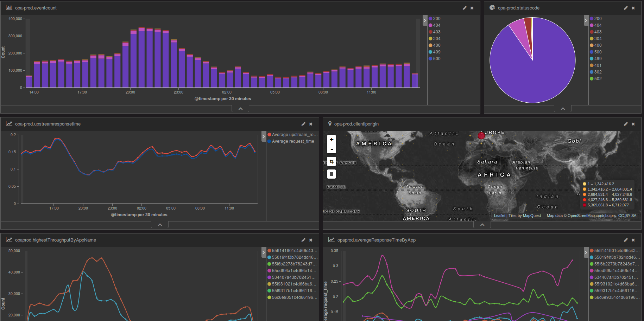Toggle the 502 entry in statuscode legend
Image resolution: width=644 pixels, height=321 pixels.
pos(596,79)
